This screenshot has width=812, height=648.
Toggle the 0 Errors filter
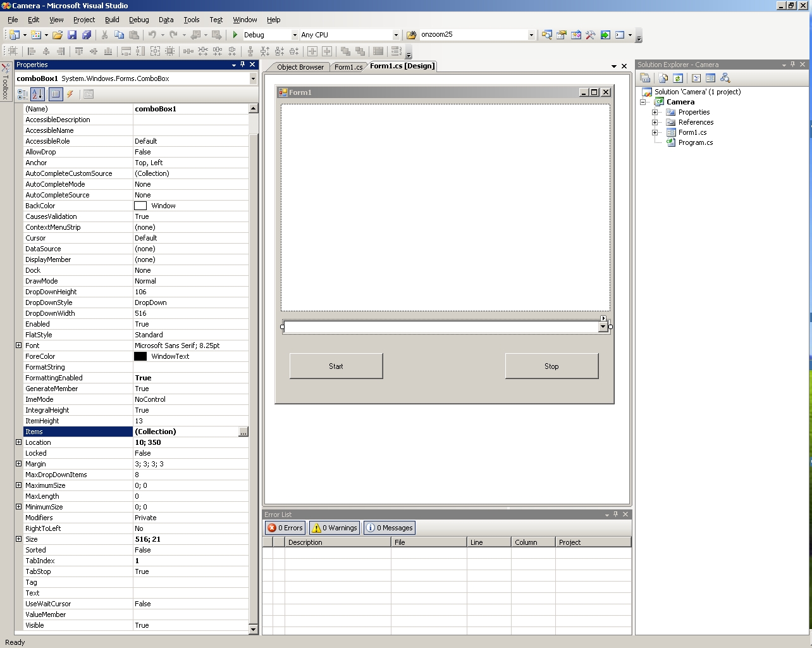[x=286, y=528]
